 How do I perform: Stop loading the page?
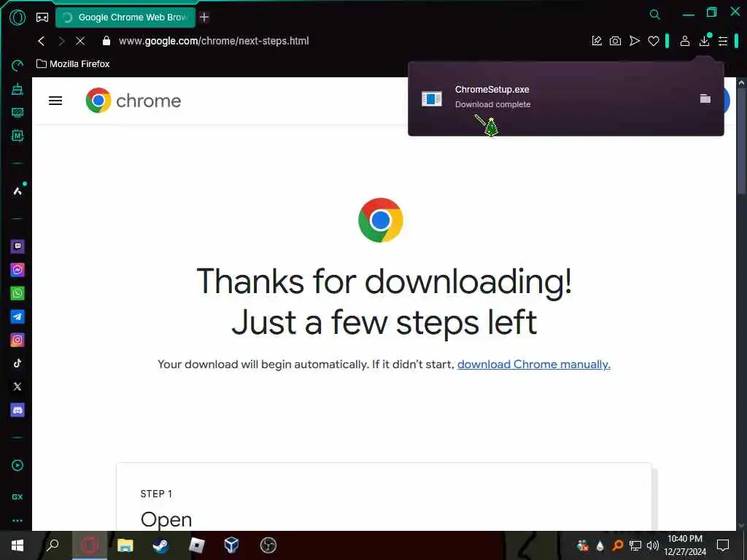tap(80, 41)
